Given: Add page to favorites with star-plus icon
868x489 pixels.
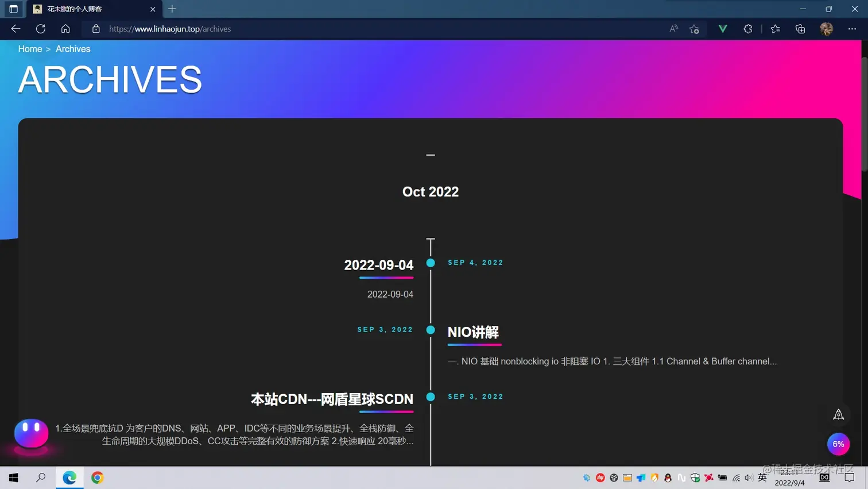Looking at the screenshot, I should coord(694,29).
